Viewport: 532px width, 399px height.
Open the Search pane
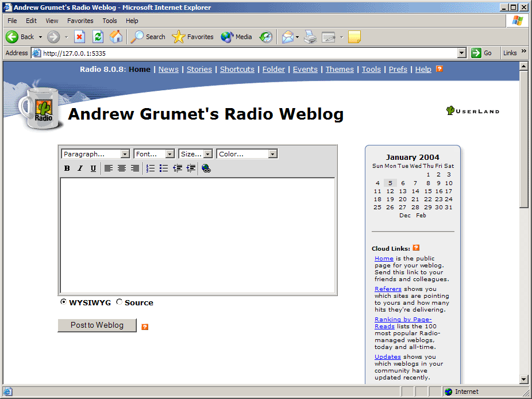[148, 37]
